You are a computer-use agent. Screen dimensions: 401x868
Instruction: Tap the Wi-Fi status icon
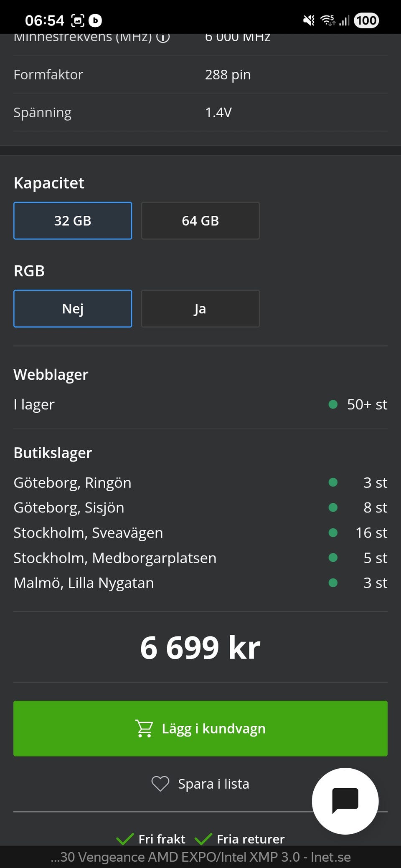coord(327,20)
